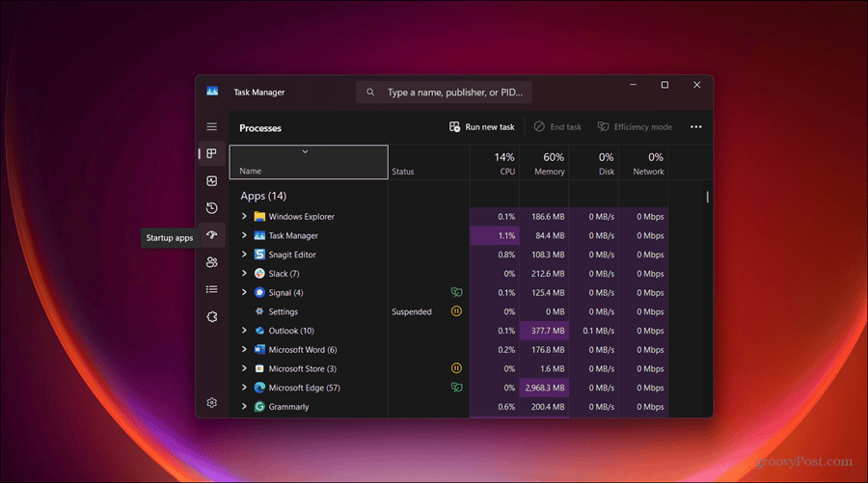Click the Microsoft Store app icon
The height and width of the screenshot is (484, 868).
pos(259,368)
